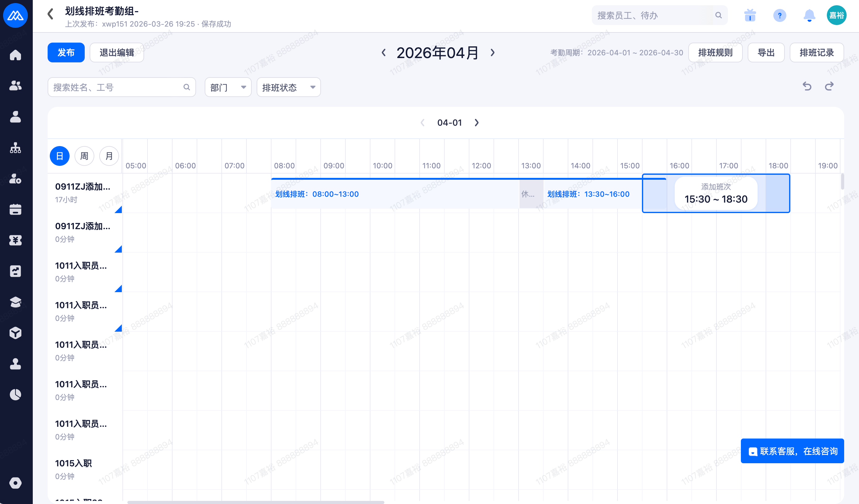Expand the 部门 dropdown
859x504 pixels.
click(228, 87)
